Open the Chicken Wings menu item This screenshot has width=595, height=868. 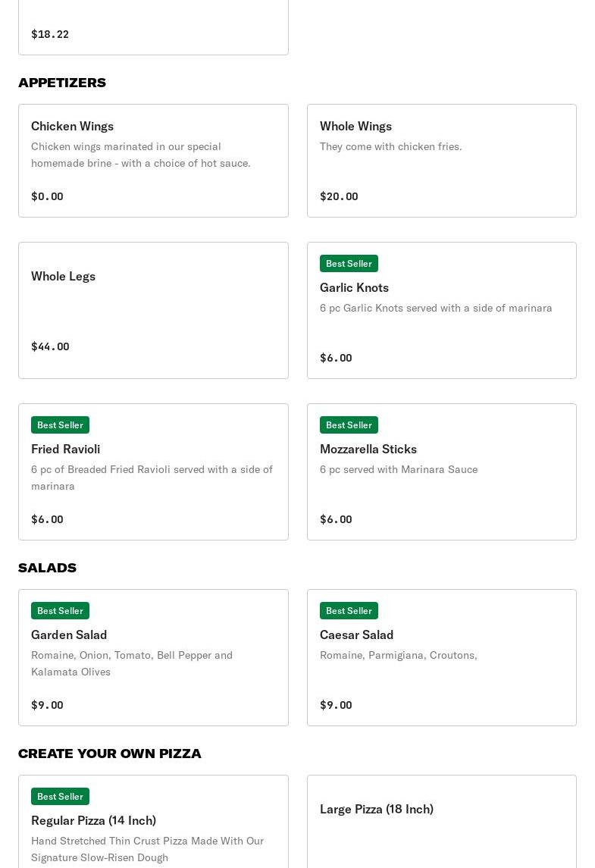pyautogui.click(x=72, y=127)
